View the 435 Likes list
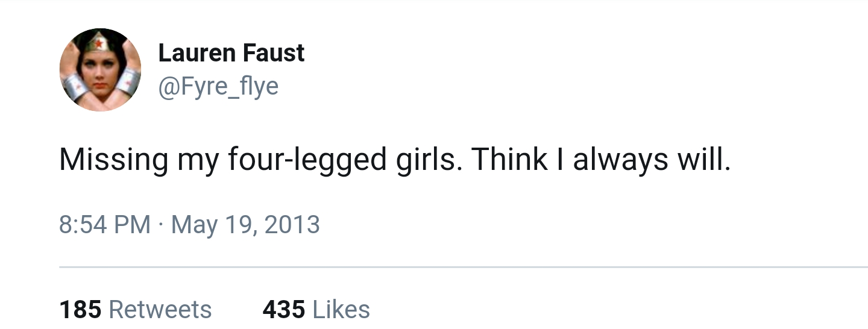Image resolution: width=868 pixels, height=329 pixels. click(x=316, y=309)
